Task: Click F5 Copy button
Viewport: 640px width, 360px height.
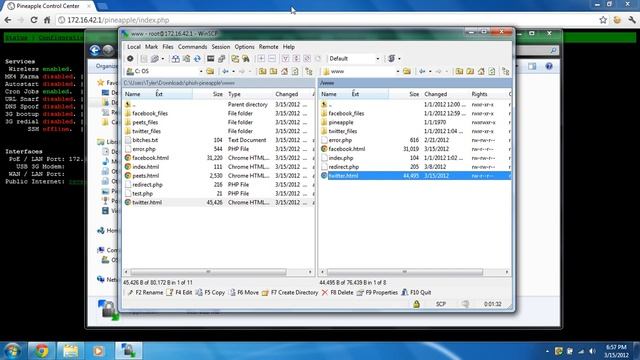Action: click(210, 293)
